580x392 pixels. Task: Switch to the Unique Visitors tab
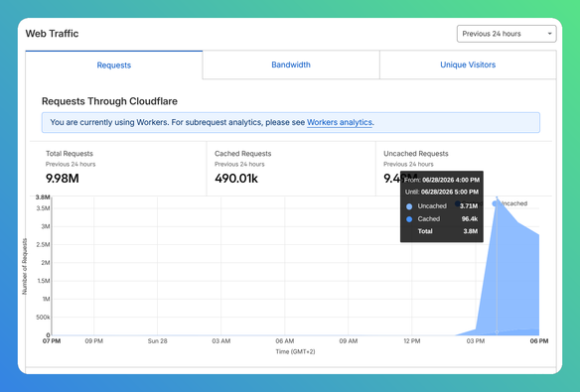tap(468, 65)
